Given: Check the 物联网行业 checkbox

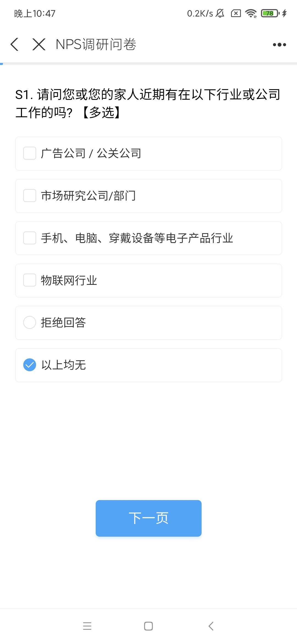Looking at the screenshot, I should tap(30, 280).
